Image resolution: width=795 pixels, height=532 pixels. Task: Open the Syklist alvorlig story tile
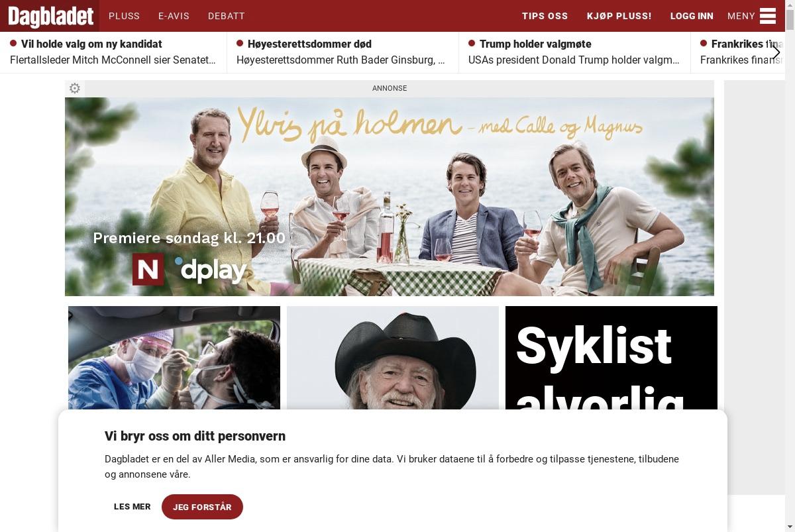point(611,358)
